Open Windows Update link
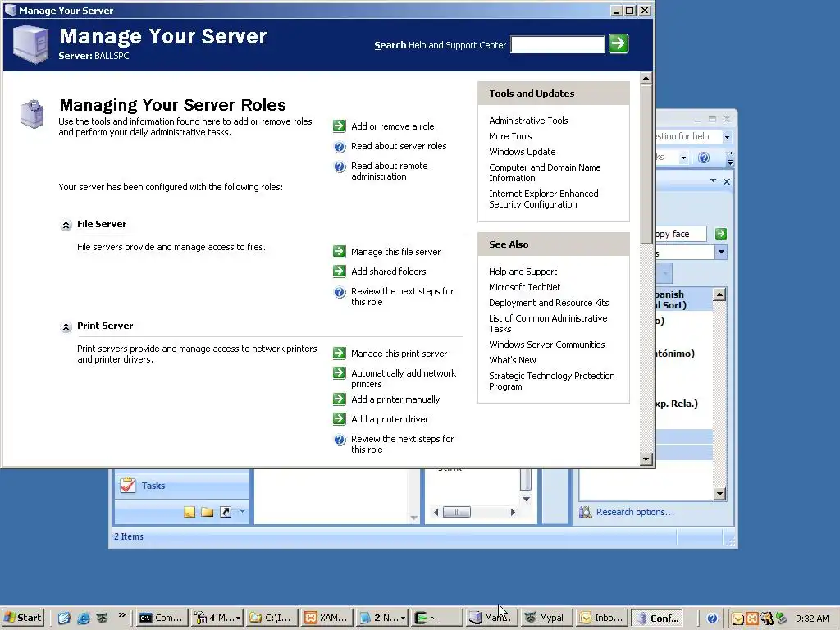Image resolution: width=840 pixels, height=630 pixels. click(522, 152)
